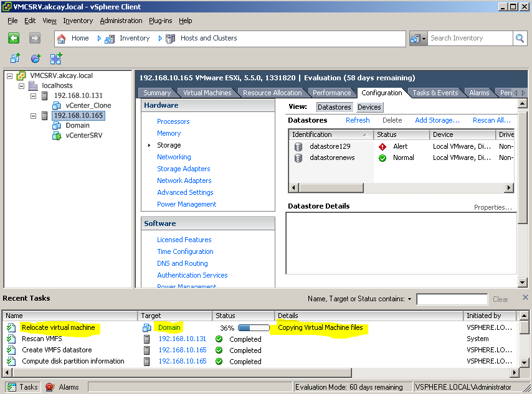Image resolution: width=532 pixels, height=394 pixels.
Task: Click the green Back navigation arrow
Action: pyautogui.click(x=14, y=38)
